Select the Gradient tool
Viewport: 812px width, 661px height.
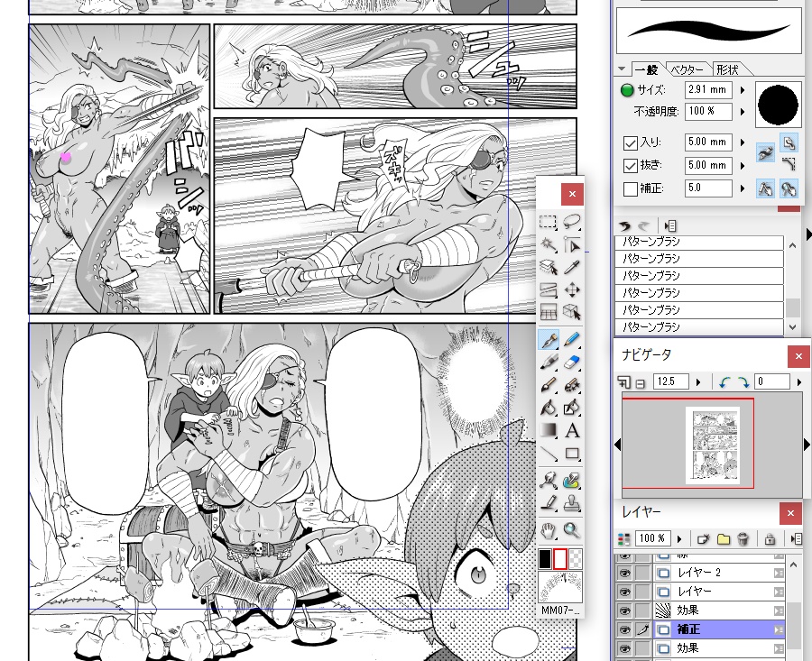point(548,431)
